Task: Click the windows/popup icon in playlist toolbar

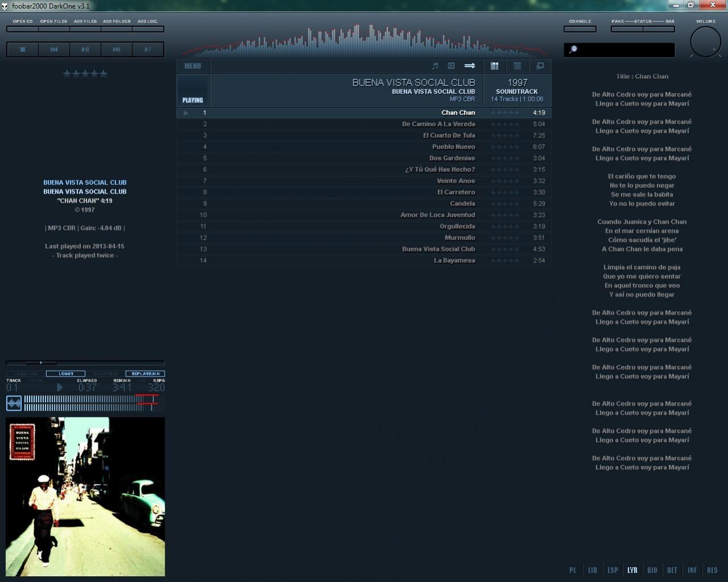Action: [x=540, y=66]
